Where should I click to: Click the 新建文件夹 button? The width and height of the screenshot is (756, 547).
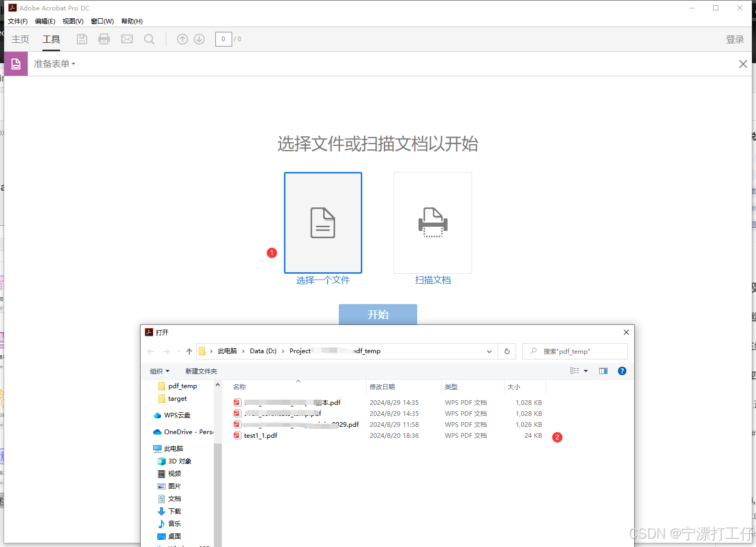(x=201, y=371)
